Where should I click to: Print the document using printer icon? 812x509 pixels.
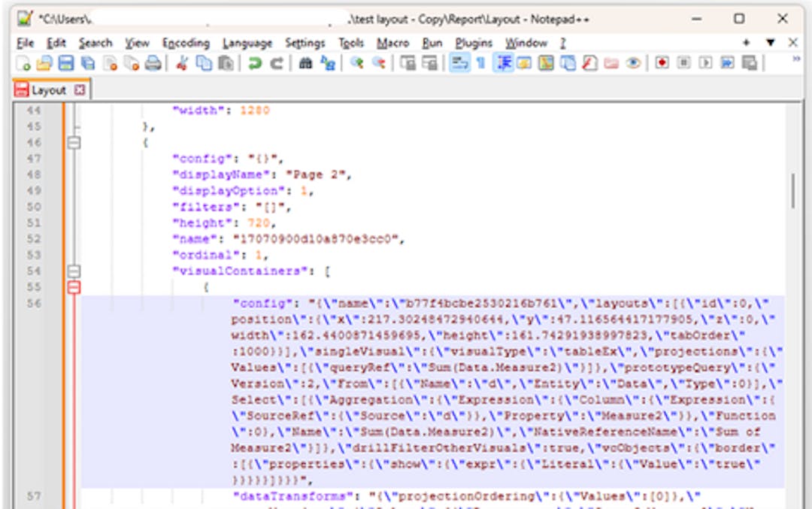(x=153, y=63)
